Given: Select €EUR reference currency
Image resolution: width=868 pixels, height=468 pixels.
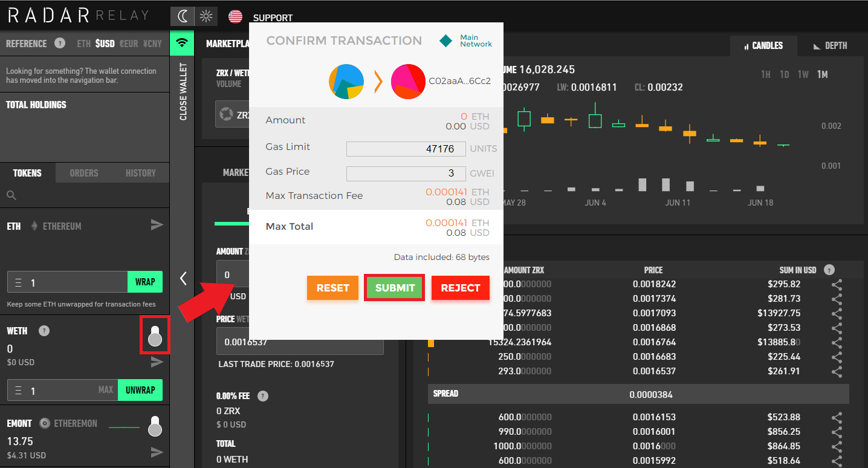Looking at the screenshot, I should (x=129, y=44).
